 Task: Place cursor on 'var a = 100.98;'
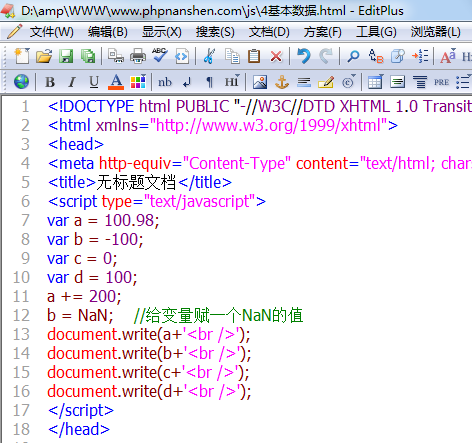pos(103,221)
